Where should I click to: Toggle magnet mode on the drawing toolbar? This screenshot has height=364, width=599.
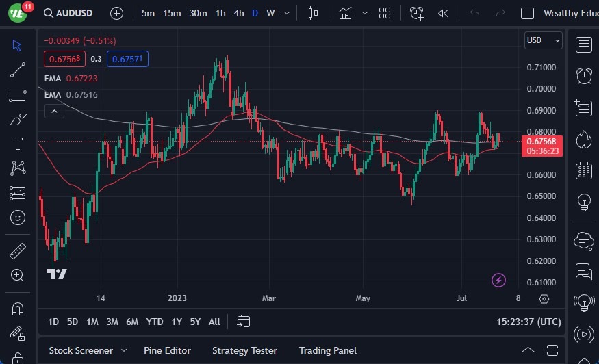click(x=18, y=309)
